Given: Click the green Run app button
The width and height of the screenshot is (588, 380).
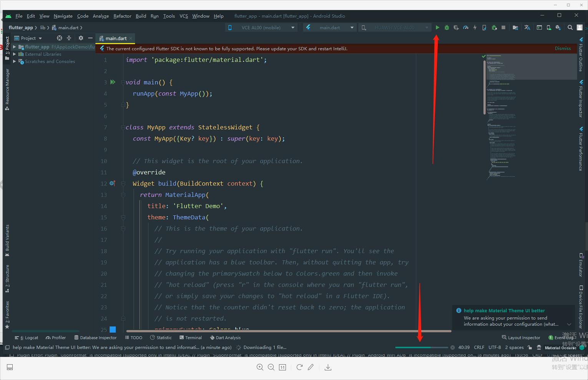Looking at the screenshot, I should point(437,28).
